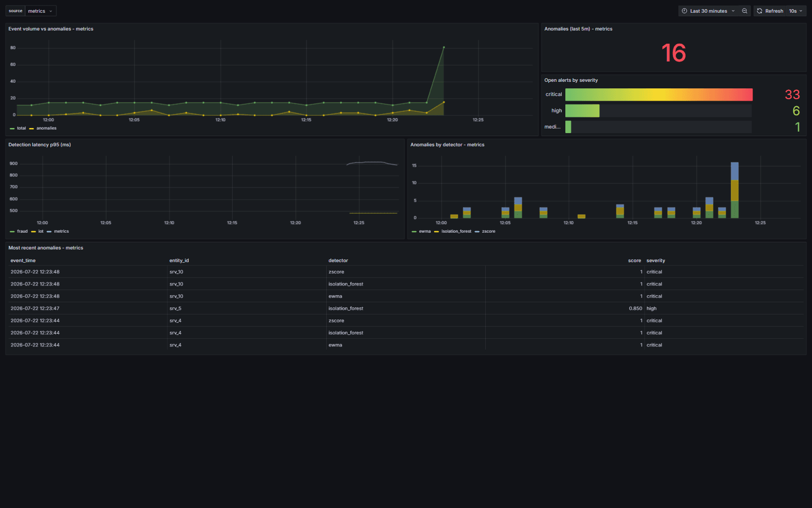
Task: Open the Detection latency p95 panel title
Action: click(x=40, y=145)
